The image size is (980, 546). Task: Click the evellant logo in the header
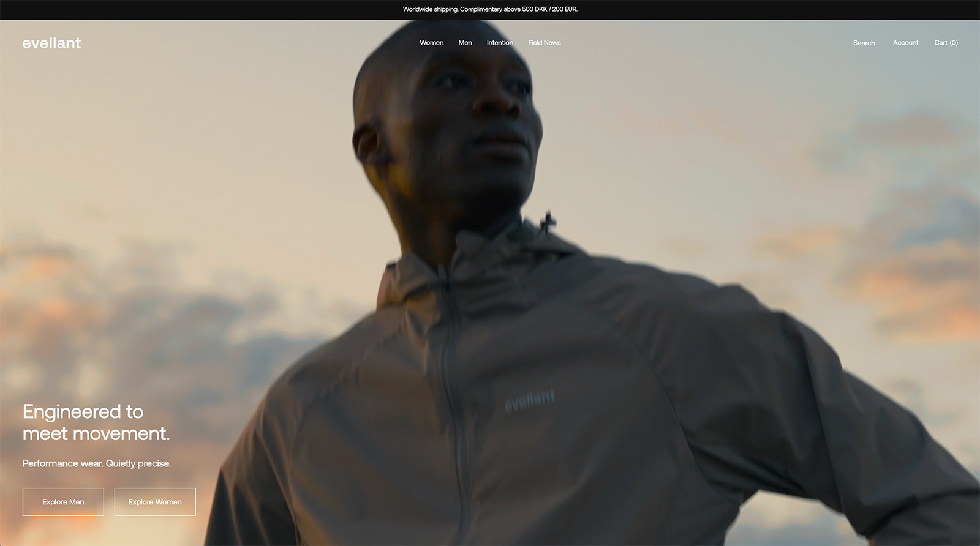(51, 43)
